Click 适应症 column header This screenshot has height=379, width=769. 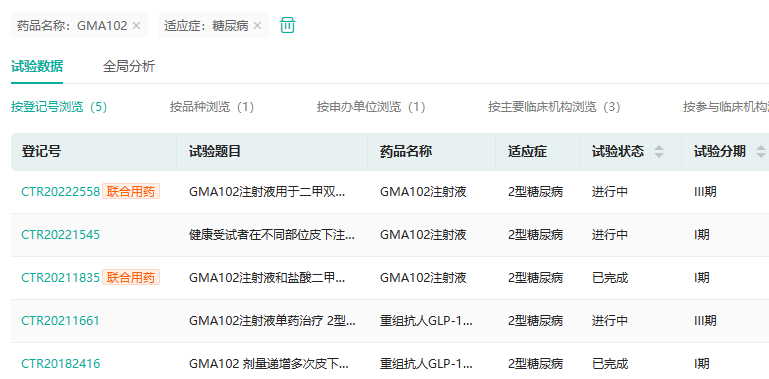pos(527,152)
